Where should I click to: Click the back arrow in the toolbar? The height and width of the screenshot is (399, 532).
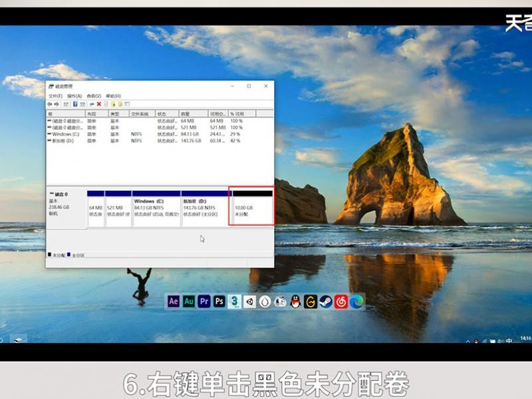point(50,104)
